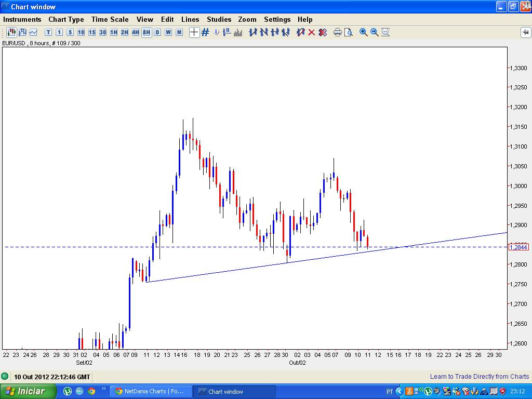This screenshot has width=532, height=399.
Task: Switch to bar chart type icon
Action: (x=22, y=32)
